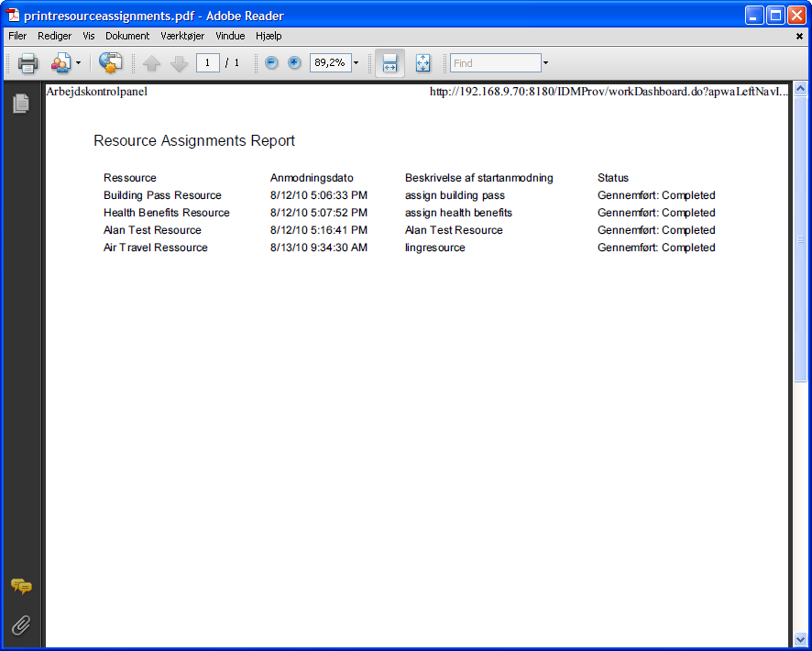The image size is (812, 651).
Task: Open the zoom percentage dropdown arrow
Action: [x=356, y=63]
